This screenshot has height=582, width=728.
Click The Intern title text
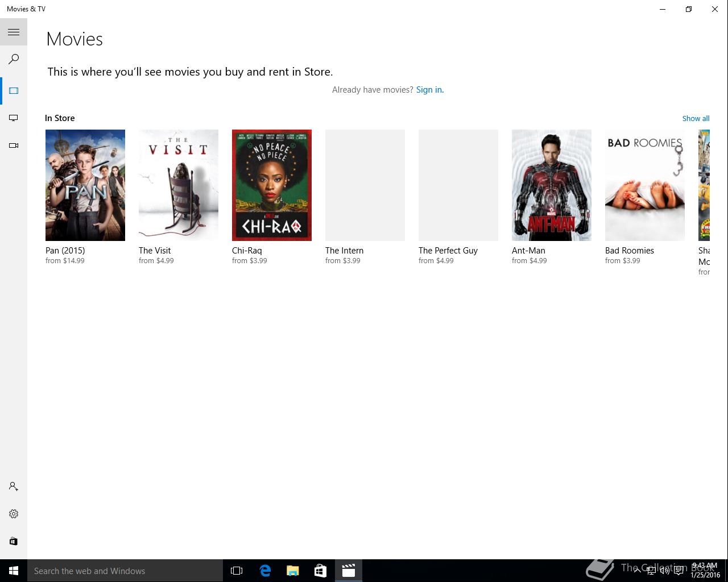pyautogui.click(x=344, y=251)
